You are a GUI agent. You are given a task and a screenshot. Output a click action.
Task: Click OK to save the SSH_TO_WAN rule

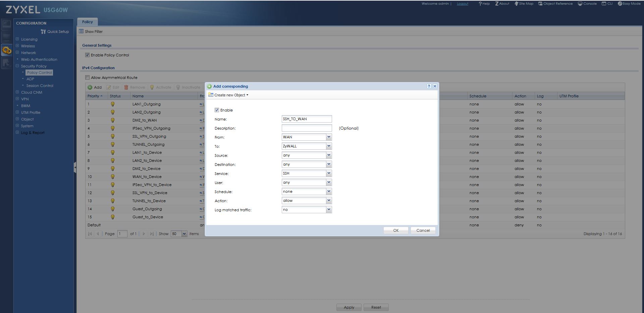(x=396, y=230)
